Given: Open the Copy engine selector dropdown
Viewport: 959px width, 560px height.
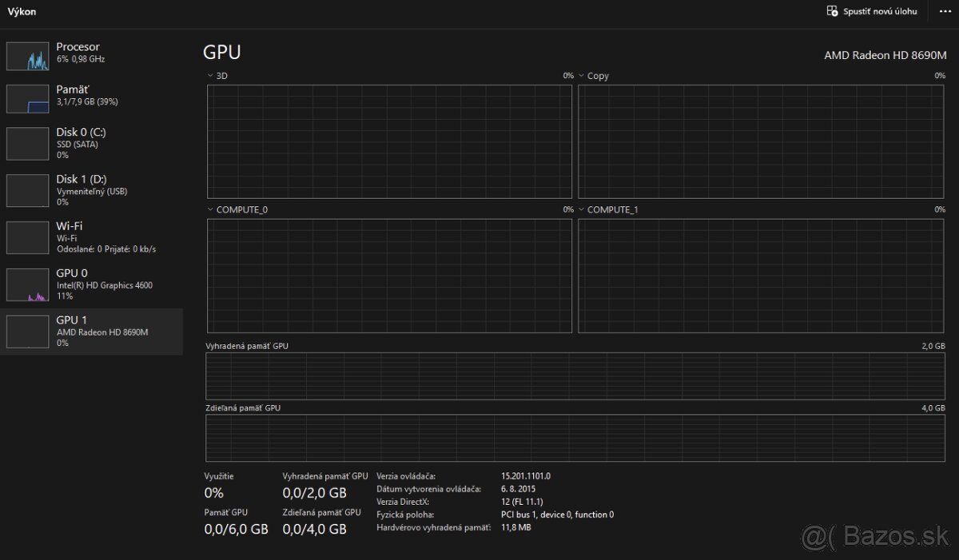Looking at the screenshot, I should [x=582, y=75].
